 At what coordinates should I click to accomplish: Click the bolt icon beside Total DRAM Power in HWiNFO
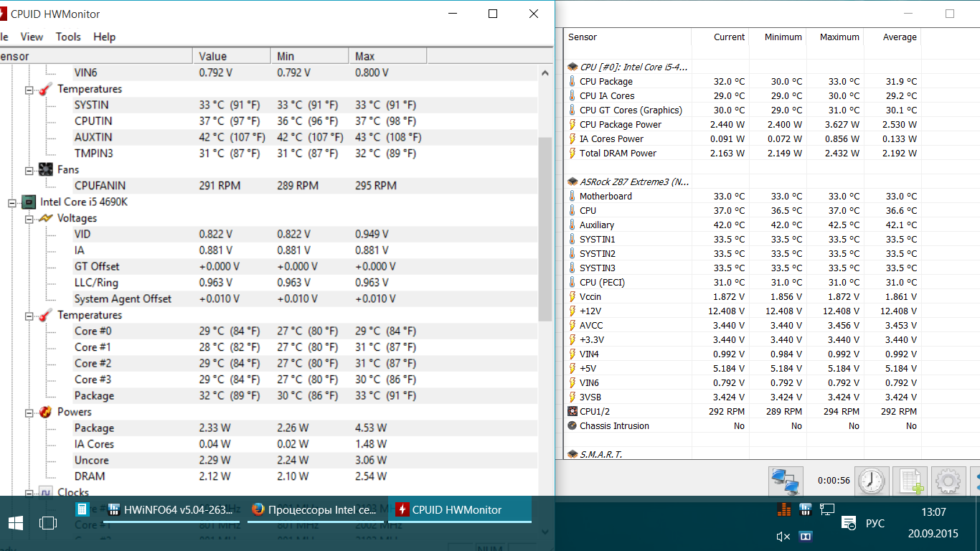point(573,153)
